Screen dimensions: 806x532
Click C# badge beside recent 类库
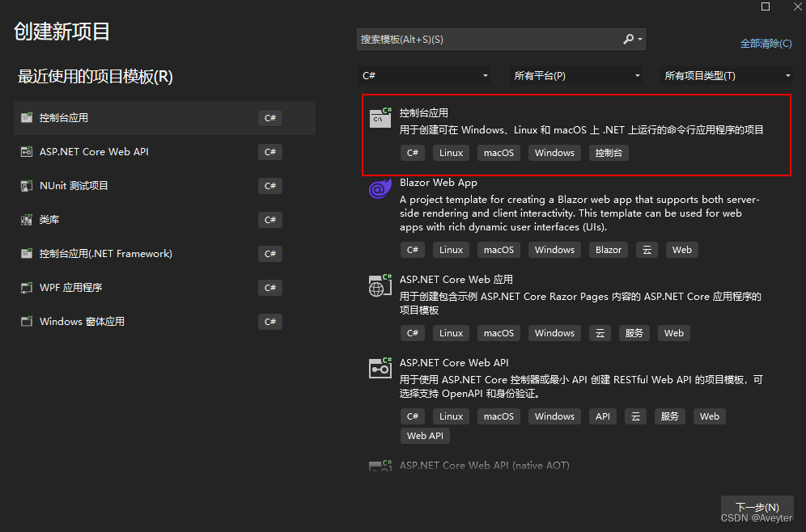(x=269, y=220)
